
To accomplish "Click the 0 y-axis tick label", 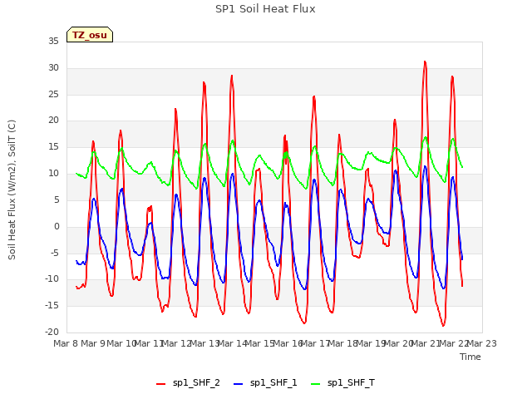I will point(57,226).
